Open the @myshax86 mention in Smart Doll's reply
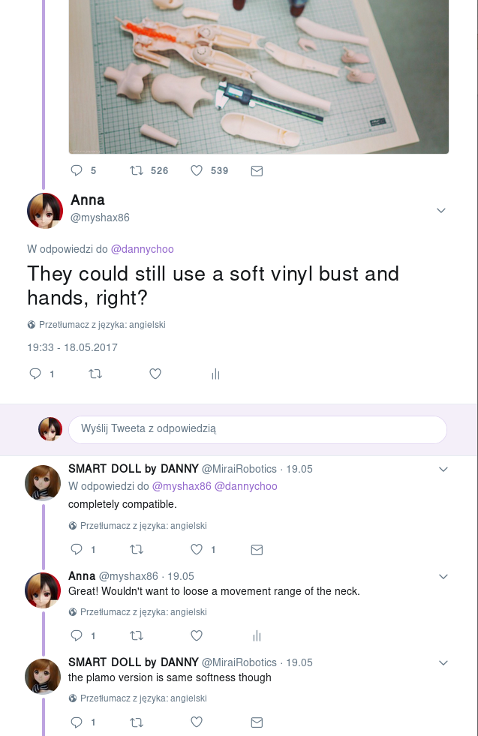The height and width of the screenshot is (736, 478). 182,486
